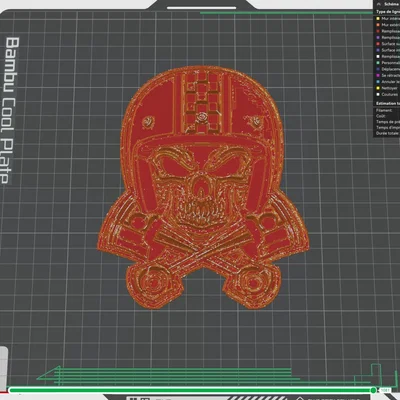
Task: Select the sliced skull helmet model on plate
Action: point(203,187)
